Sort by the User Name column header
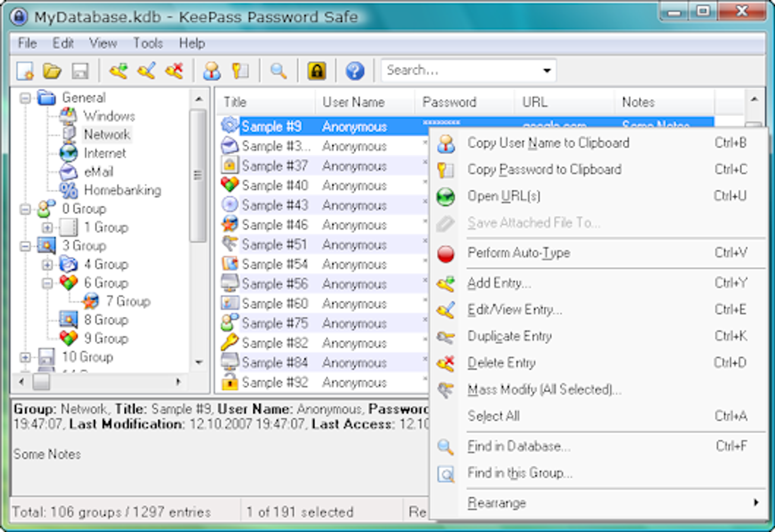Screen dimensions: 775x532 (x=365, y=102)
